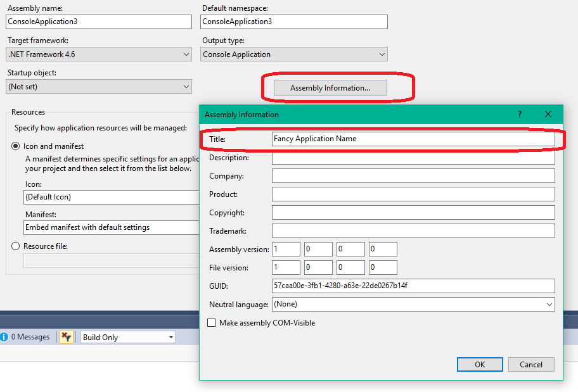
Task: Open the Startup object dropdown
Action: (99, 87)
